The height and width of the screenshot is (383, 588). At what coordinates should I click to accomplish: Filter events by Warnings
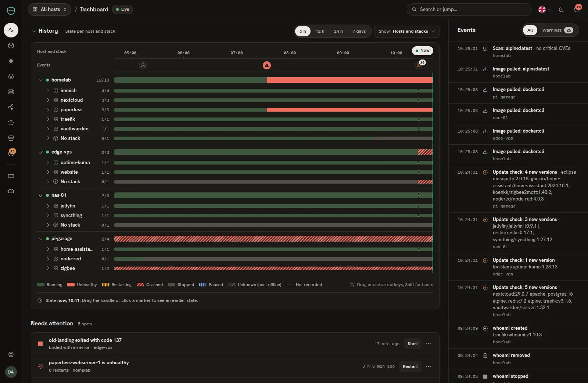point(557,30)
